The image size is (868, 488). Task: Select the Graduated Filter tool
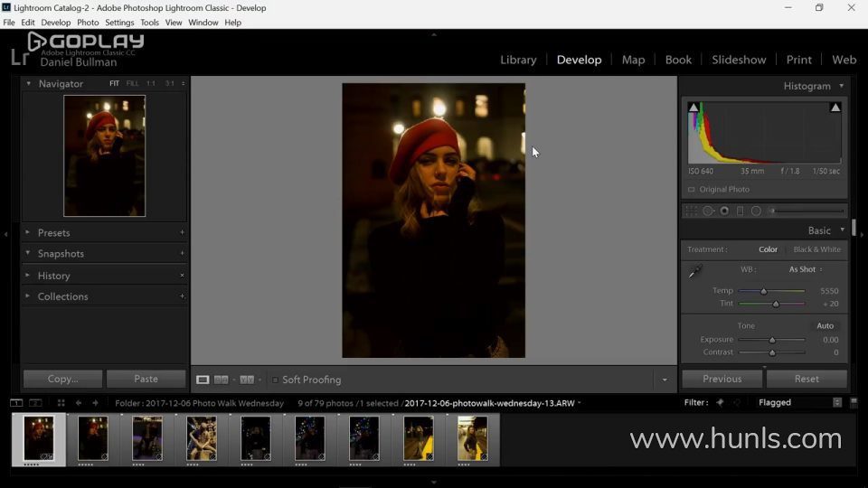(740, 211)
